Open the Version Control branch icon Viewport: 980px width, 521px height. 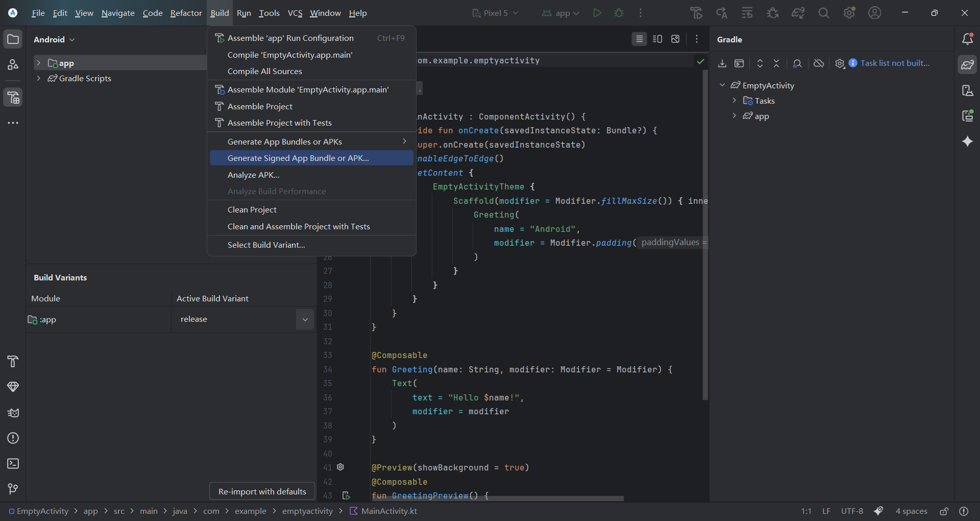[x=13, y=489]
